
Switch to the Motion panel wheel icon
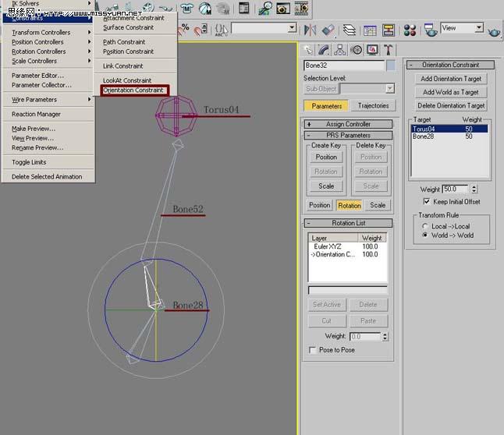(356, 50)
